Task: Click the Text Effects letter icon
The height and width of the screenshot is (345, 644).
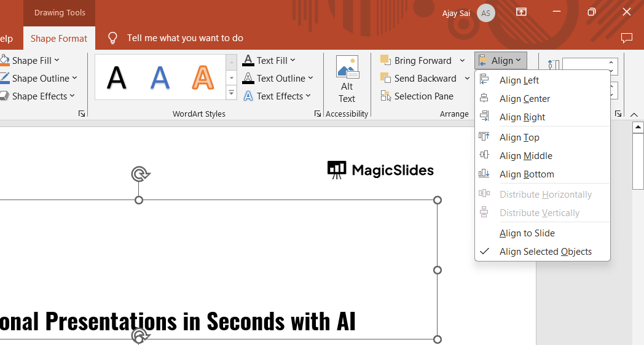Action: tap(248, 96)
